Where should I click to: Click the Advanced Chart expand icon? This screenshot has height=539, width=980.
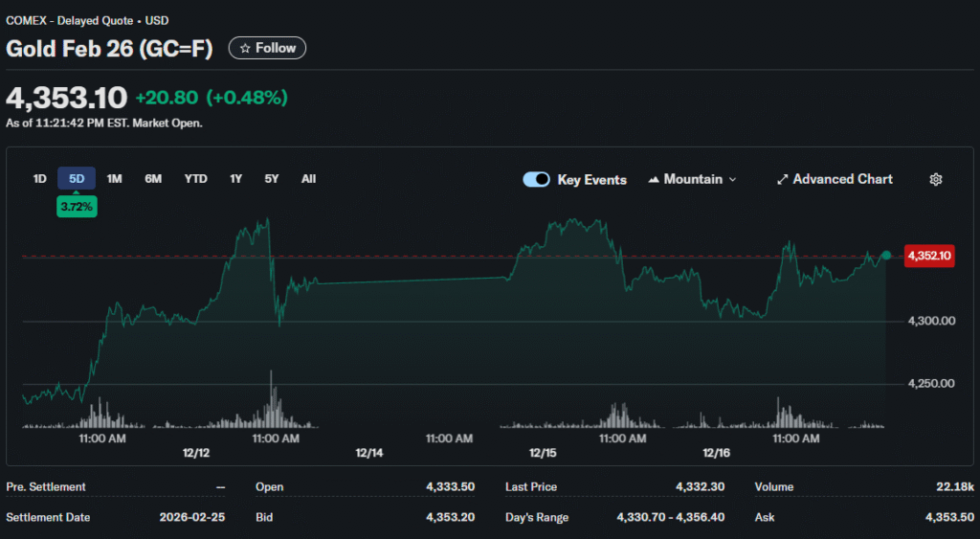[x=782, y=179]
